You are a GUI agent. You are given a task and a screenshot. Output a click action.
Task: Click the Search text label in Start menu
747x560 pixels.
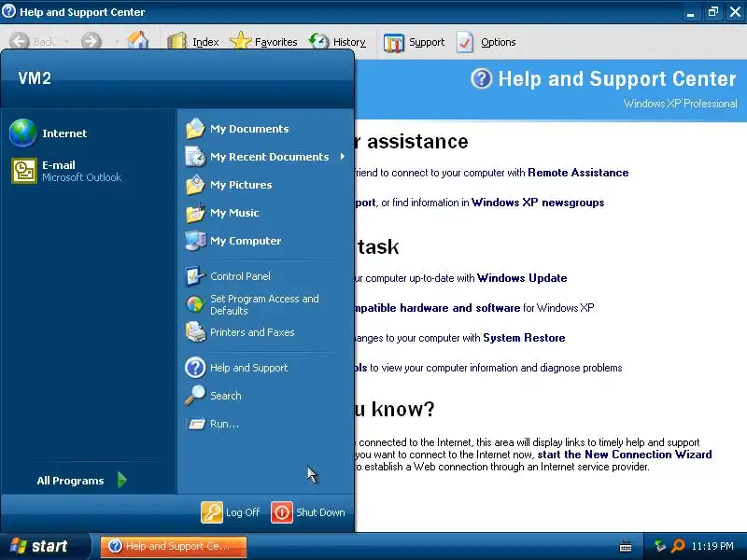pyautogui.click(x=225, y=396)
